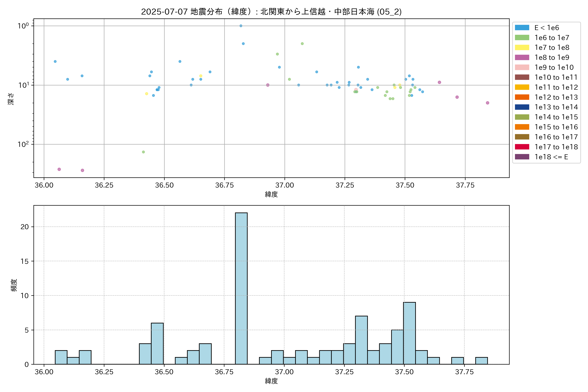588x392 pixels.
Task: Click the magenta 1e8 to 1e9 legend swatch
Action: point(522,57)
